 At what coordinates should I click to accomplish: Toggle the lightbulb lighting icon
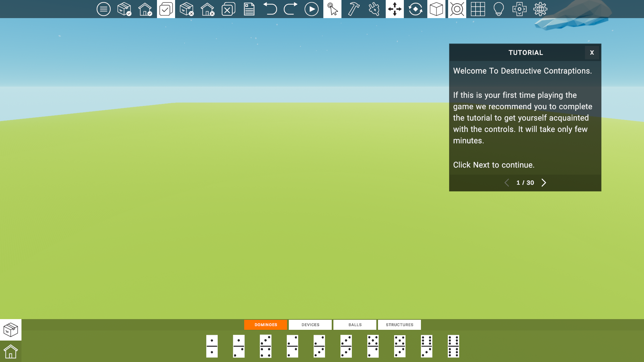pyautogui.click(x=498, y=9)
